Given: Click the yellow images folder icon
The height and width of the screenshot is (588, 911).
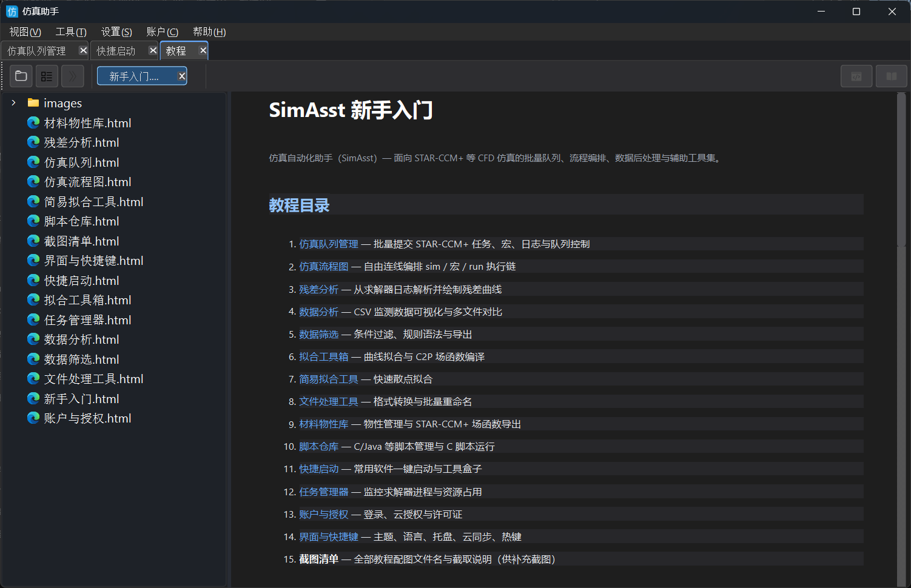Looking at the screenshot, I should (33, 103).
